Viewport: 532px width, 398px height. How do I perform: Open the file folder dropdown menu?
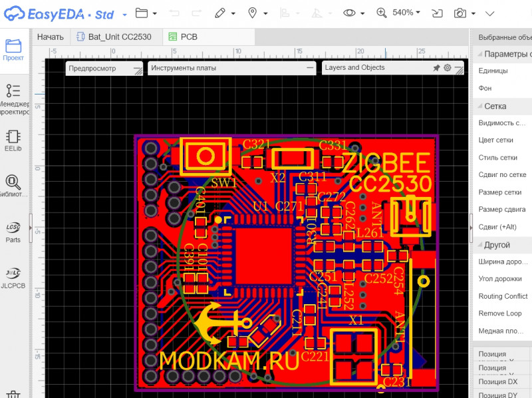(146, 13)
